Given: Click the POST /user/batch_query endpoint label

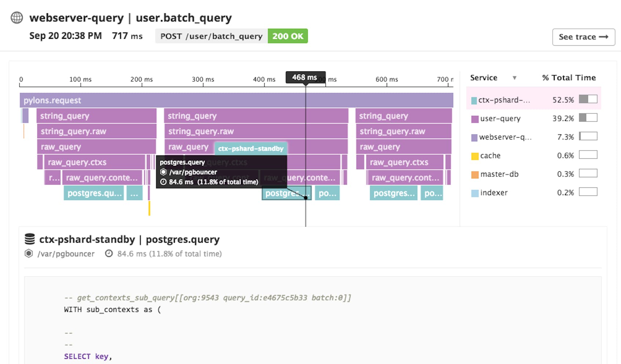Looking at the screenshot, I should (211, 36).
